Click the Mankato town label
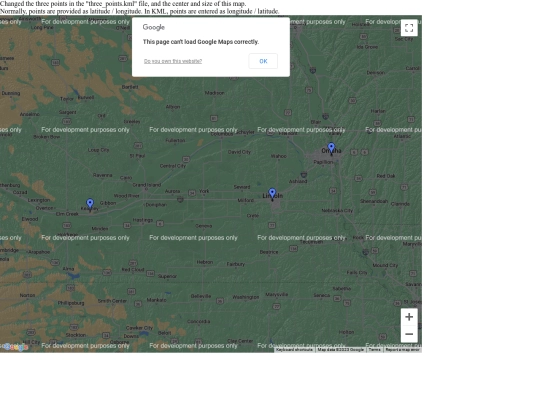This screenshot has height=405, width=540. pos(156,300)
